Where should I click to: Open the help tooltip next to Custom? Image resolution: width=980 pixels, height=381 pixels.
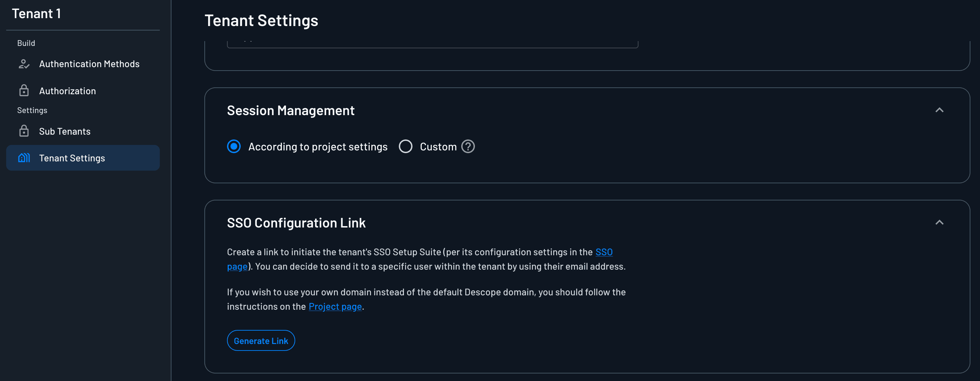click(x=468, y=146)
